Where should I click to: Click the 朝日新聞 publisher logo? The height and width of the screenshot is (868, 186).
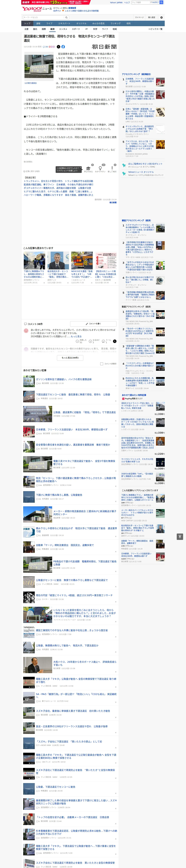[104, 47]
